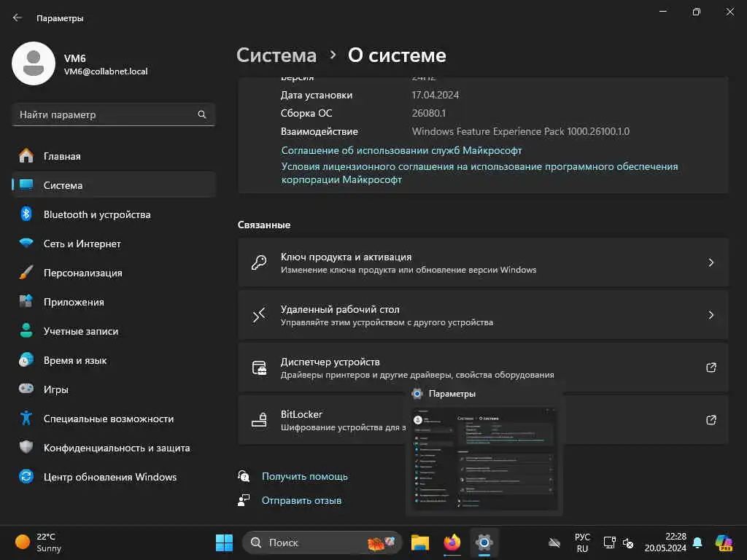Click the Settings gear on taskbar

484,542
